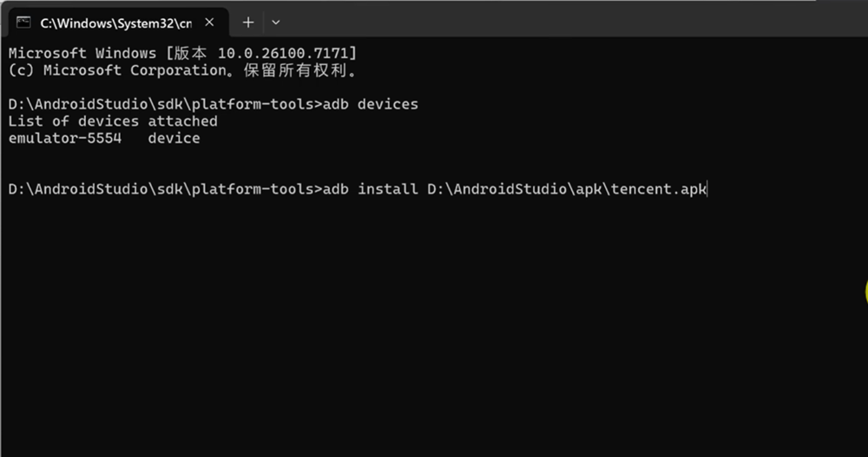
Task: Click the cmd icon on the terminal tab
Action: click(x=24, y=22)
